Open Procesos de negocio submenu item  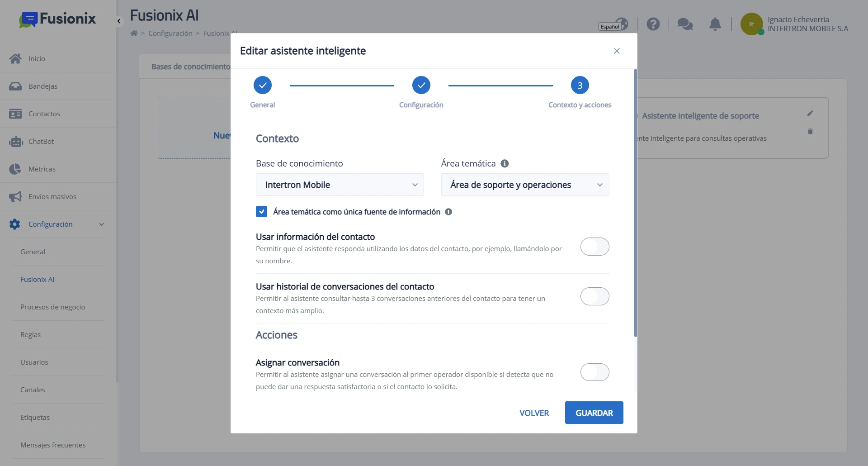pos(53,307)
